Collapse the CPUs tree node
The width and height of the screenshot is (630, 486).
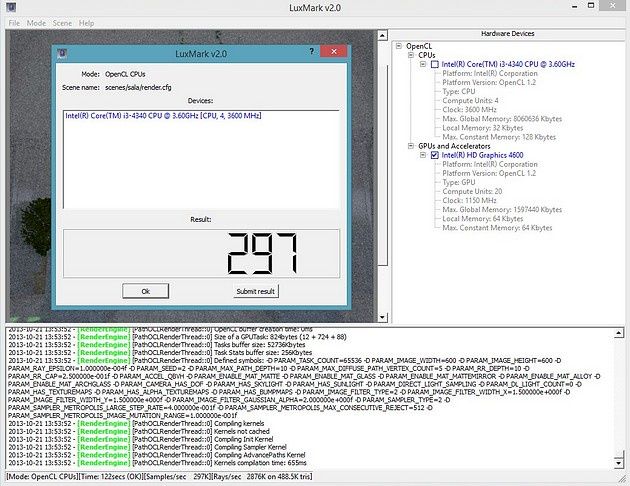tap(411, 55)
